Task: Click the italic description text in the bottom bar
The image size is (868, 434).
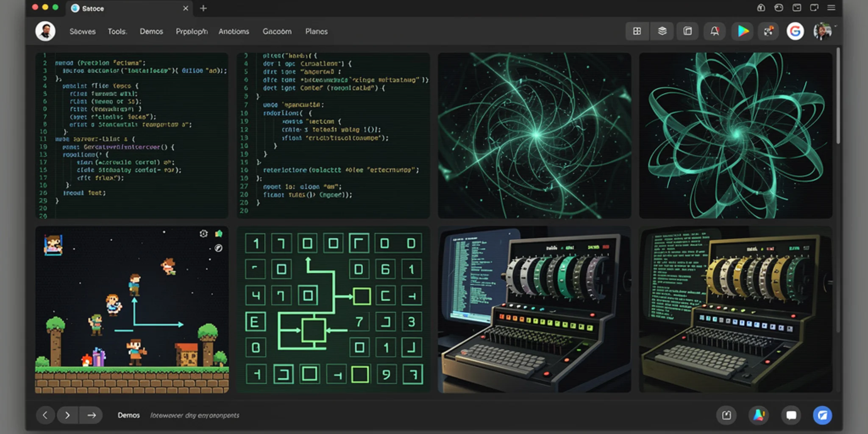Action: [195, 415]
